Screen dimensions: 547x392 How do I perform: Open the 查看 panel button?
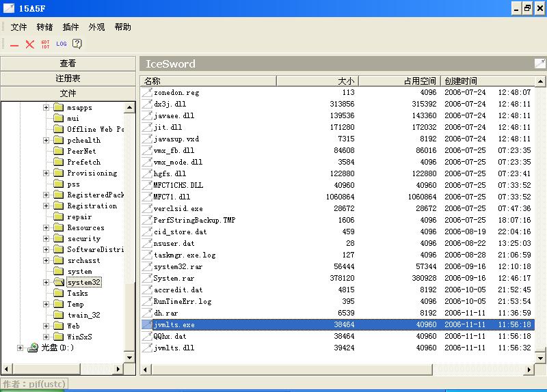[x=68, y=64]
